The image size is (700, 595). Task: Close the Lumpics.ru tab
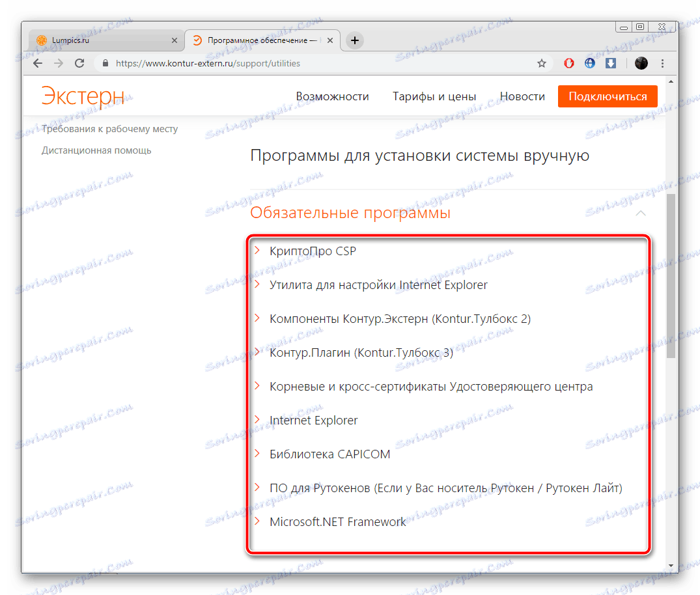click(x=175, y=40)
